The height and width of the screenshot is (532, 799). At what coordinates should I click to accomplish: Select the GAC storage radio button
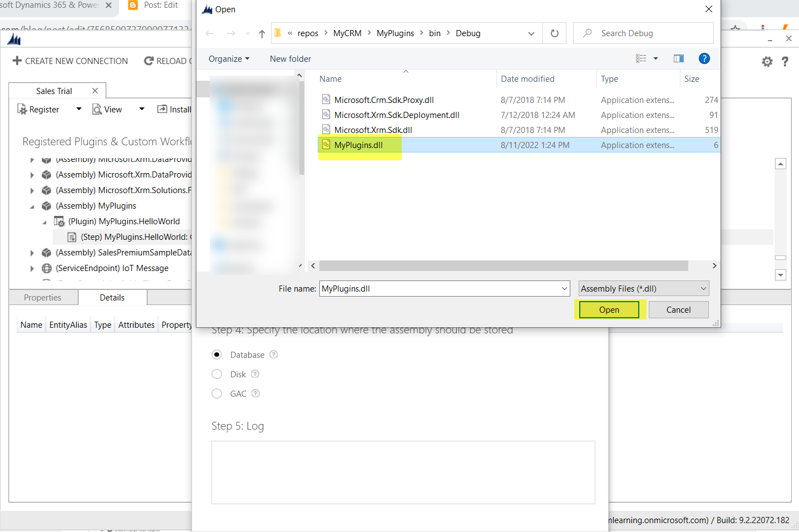tap(217, 393)
